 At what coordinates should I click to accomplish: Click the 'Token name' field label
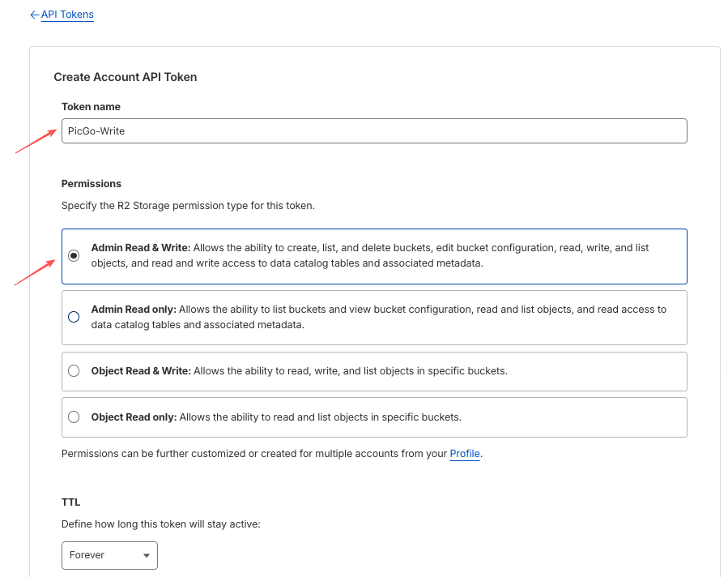coord(91,106)
